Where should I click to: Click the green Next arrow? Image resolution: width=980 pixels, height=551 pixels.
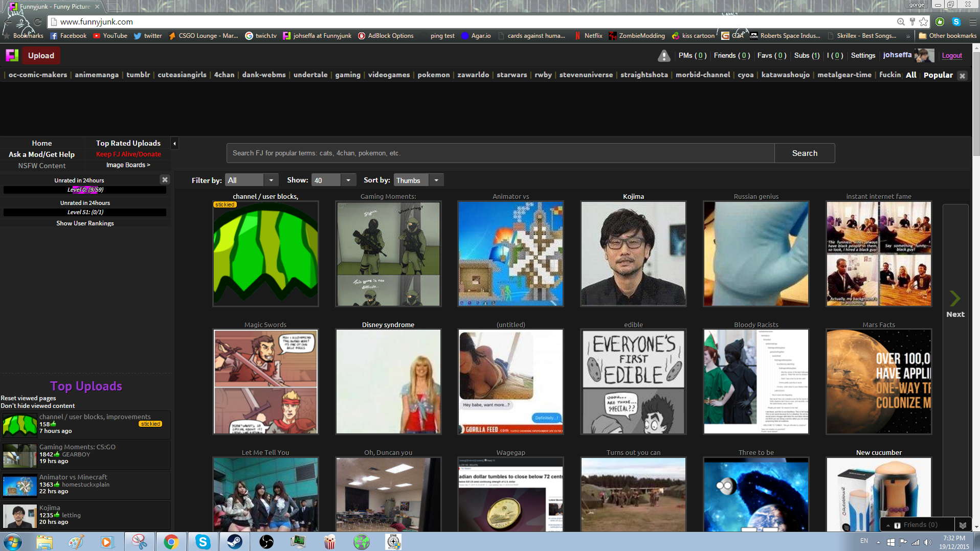tap(954, 299)
